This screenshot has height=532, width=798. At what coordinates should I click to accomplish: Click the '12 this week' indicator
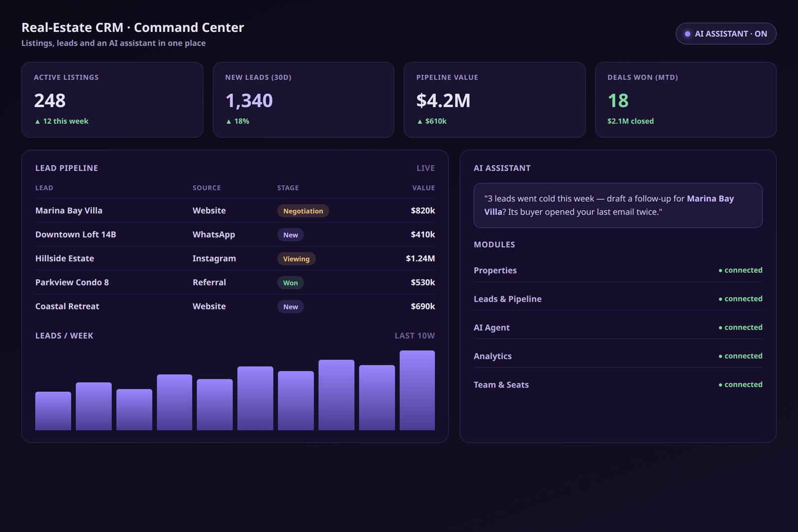61,121
